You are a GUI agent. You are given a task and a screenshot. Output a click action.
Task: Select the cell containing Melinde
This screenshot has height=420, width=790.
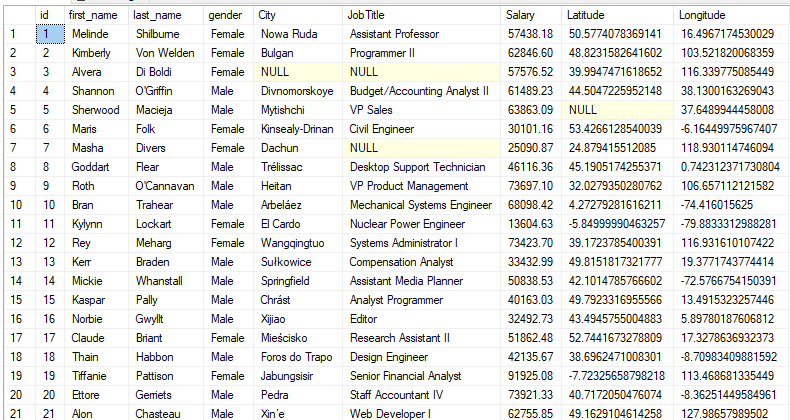[x=96, y=34]
